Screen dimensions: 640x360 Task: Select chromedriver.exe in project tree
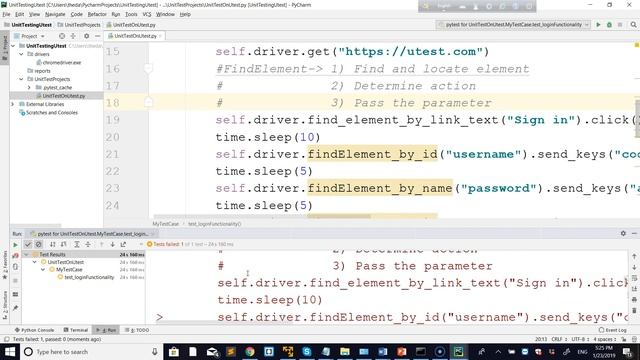click(x=59, y=62)
